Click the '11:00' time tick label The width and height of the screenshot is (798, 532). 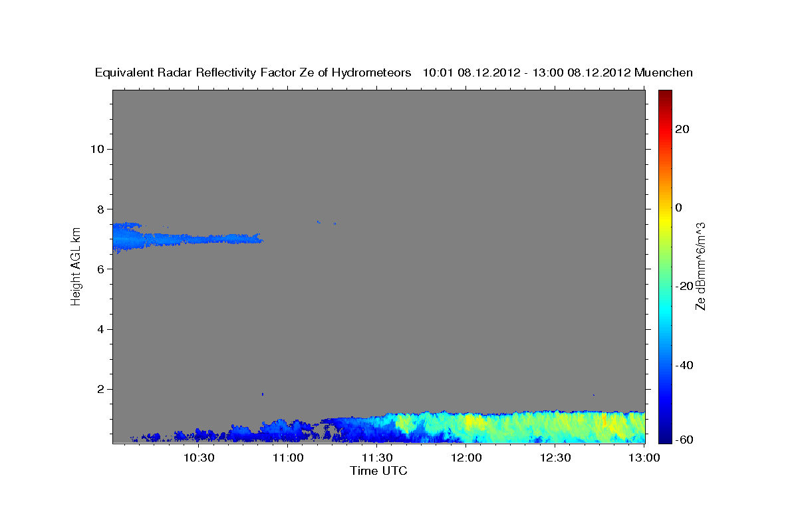pos(288,458)
